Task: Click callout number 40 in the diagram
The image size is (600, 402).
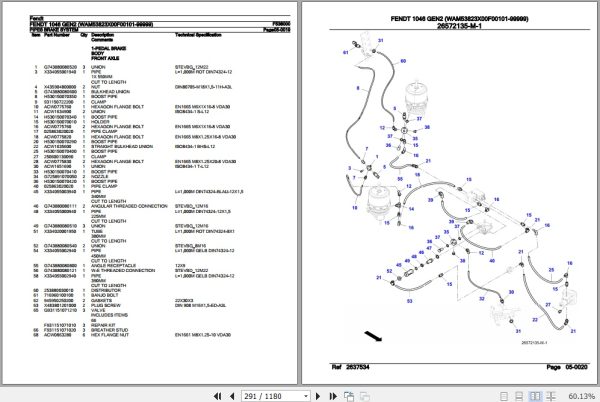Action: (492, 260)
